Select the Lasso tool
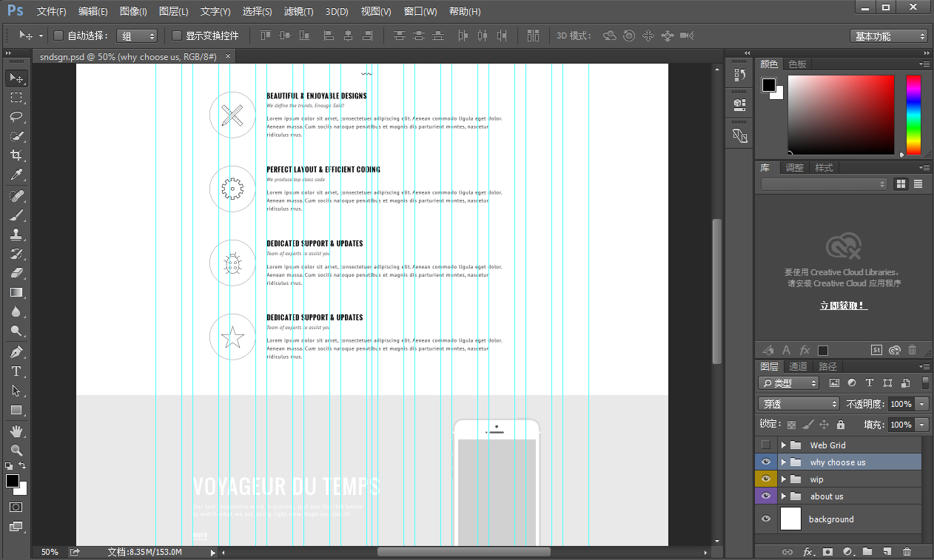 point(16,117)
